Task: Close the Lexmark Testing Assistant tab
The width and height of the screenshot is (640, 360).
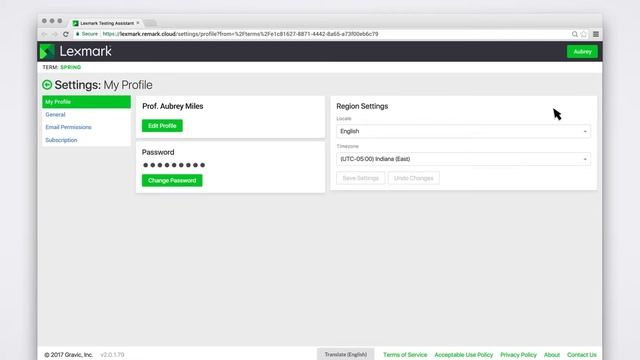Action: [138, 23]
